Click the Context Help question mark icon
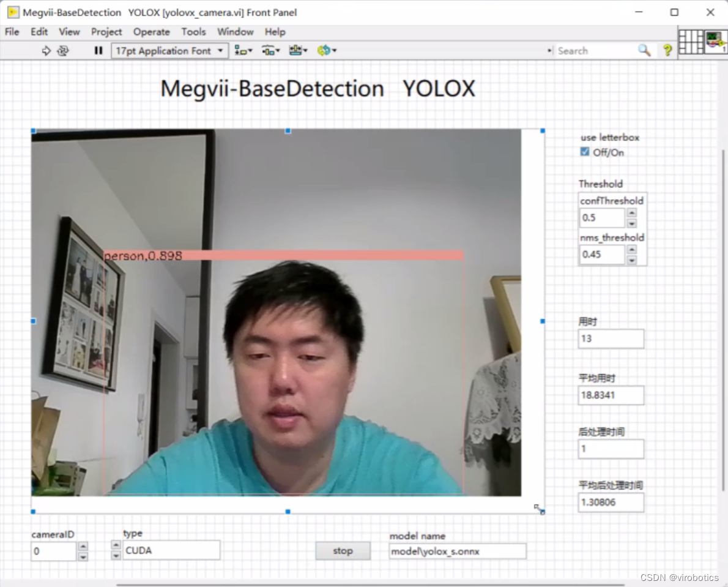The image size is (728, 587). [667, 51]
